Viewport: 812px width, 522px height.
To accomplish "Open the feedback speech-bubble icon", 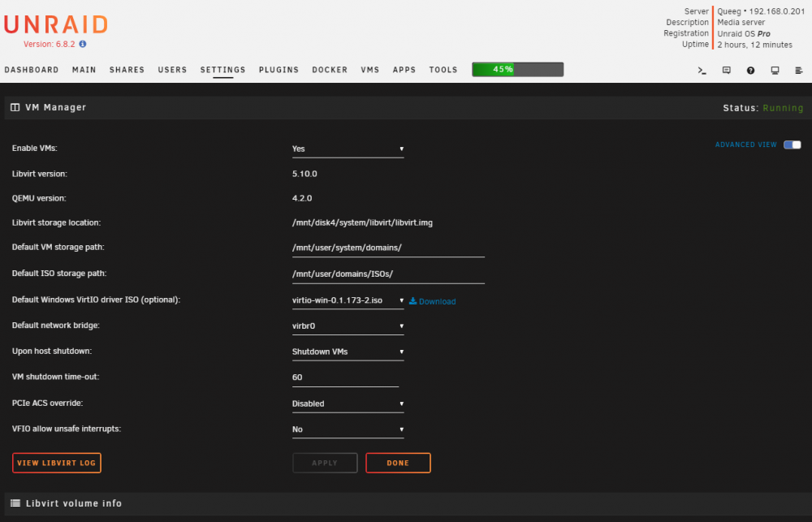I will point(726,71).
